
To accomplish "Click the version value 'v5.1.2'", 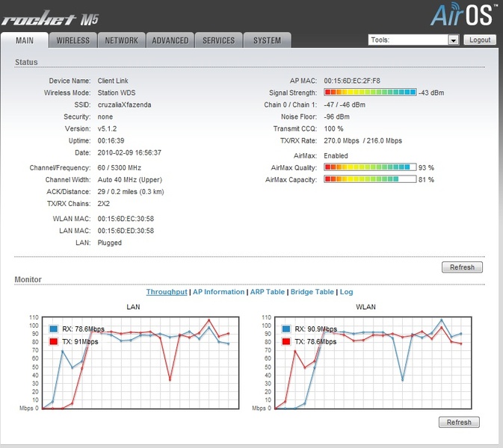I will pos(107,129).
